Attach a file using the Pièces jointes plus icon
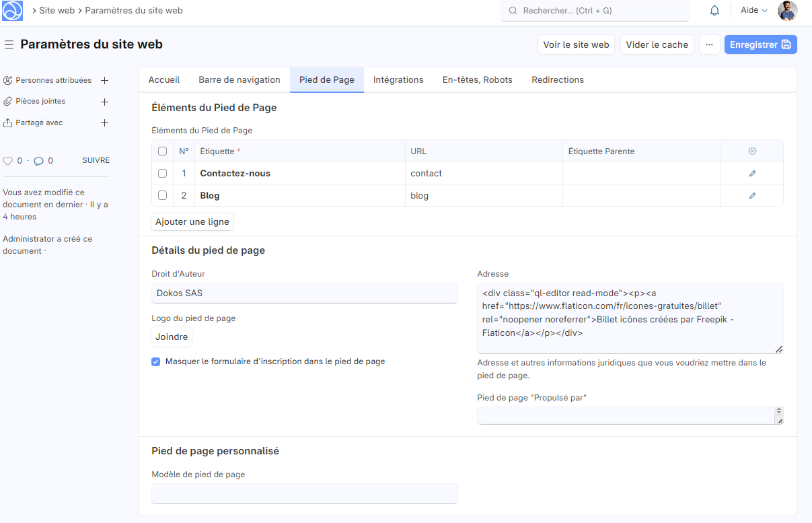 click(104, 101)
